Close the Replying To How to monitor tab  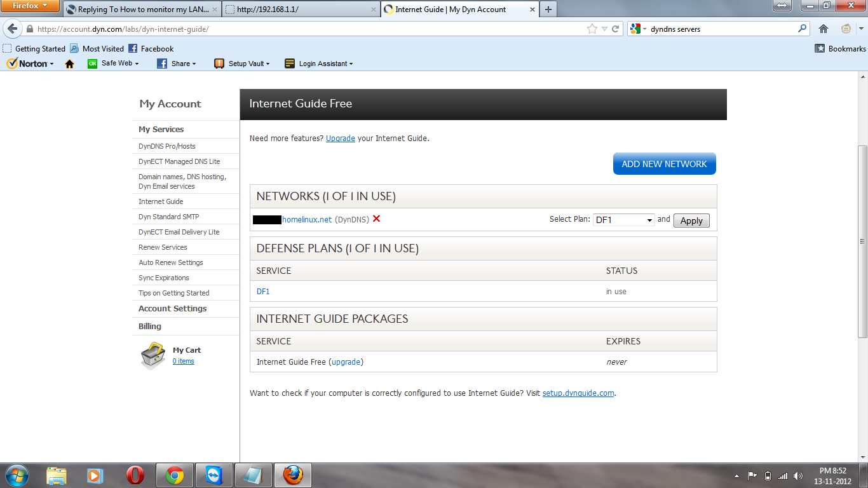coord(215,10)
